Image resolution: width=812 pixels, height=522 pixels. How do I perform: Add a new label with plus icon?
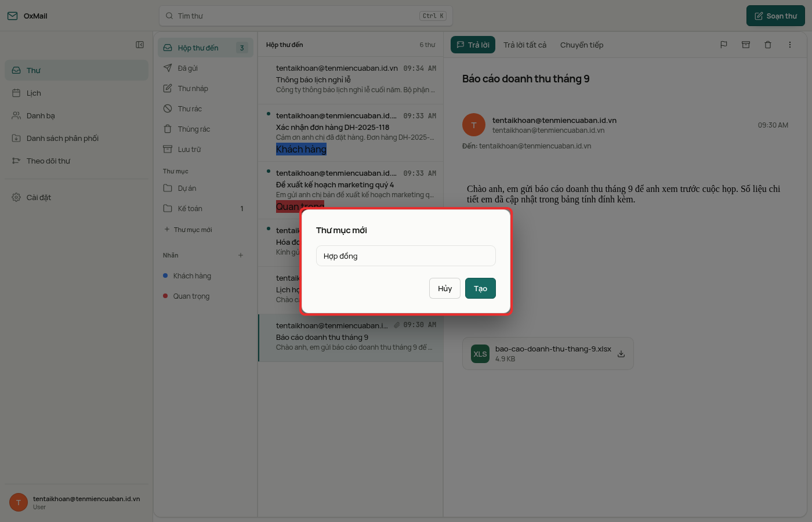pyautogui.click(x=241, y=255)
